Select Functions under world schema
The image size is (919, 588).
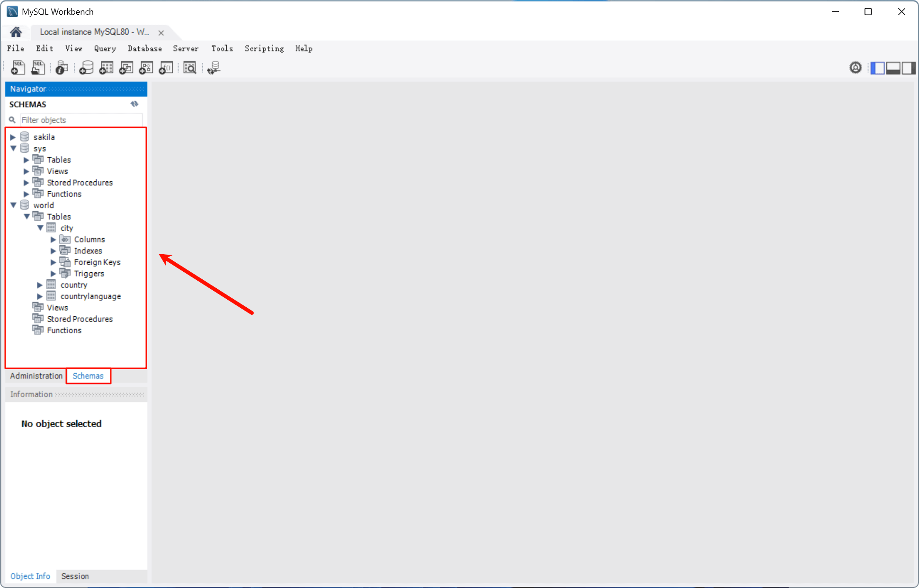coord(64,330)
